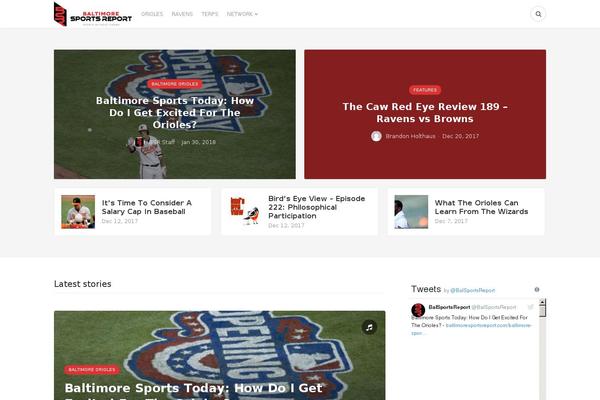Click 'Jan 30, 2018' date on featured story
This screenshot has width=600, height=400.
tap(198, 142)
